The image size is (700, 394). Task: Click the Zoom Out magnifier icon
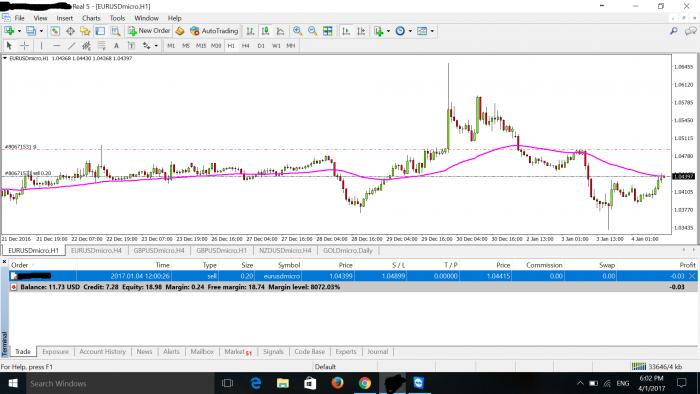tap(312, 31)
